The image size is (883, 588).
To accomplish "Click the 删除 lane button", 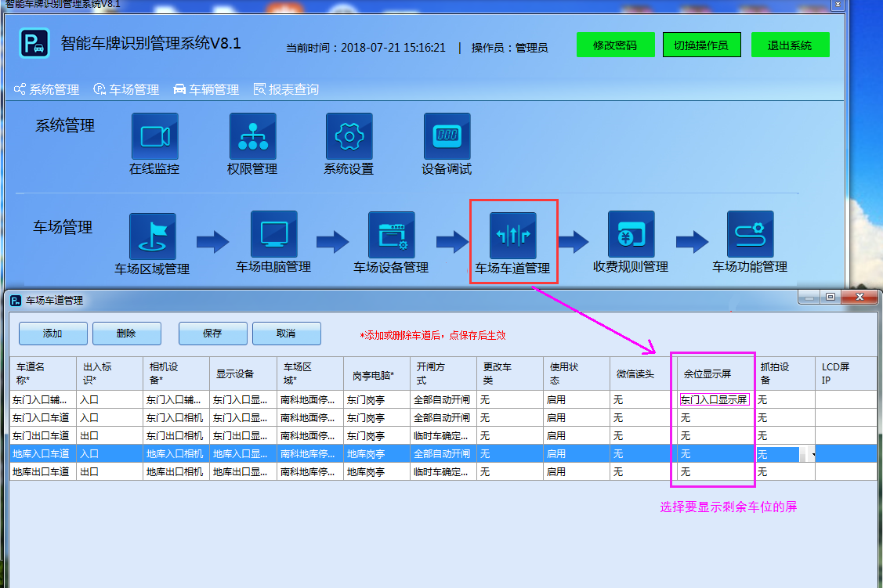I will [x=127, y=334].
